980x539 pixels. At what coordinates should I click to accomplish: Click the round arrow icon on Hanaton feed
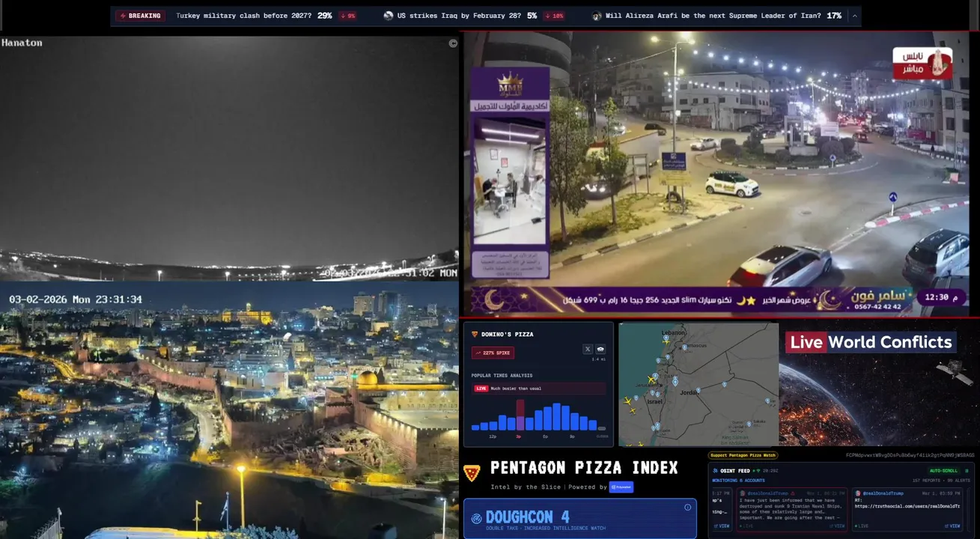[453, 43]
